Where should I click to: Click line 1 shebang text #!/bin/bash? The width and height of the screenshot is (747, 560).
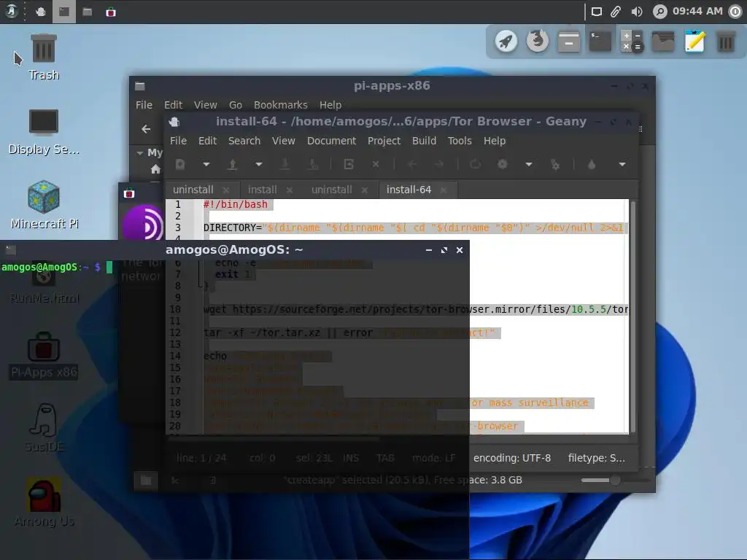click(x=236, y=204)
